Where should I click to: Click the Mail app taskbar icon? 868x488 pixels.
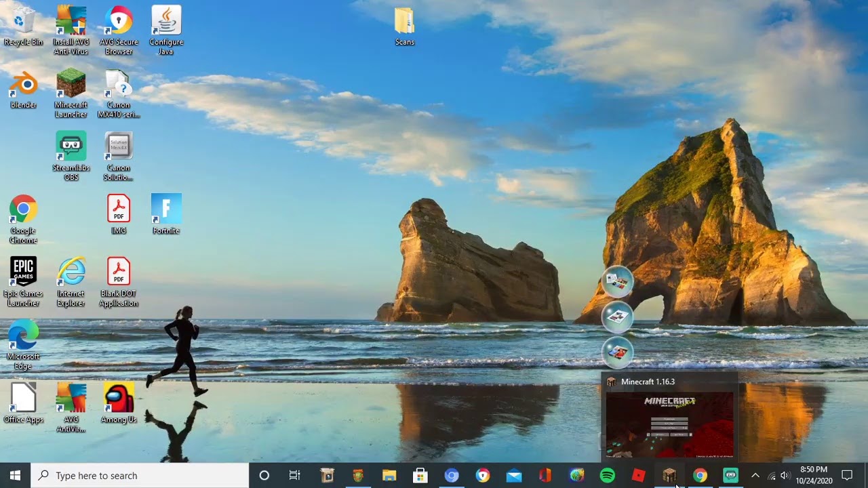tap(514, 476)
